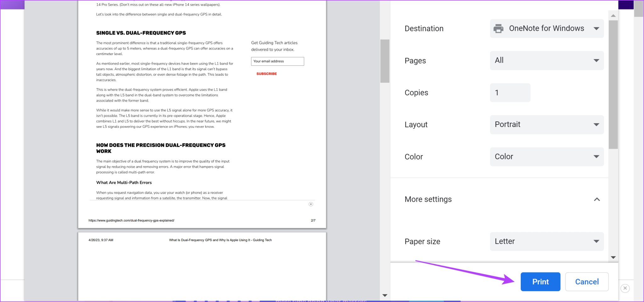Click the scroll-down arrow in settings panel
This screenshot has height=302, width=644.
point(613,257)
